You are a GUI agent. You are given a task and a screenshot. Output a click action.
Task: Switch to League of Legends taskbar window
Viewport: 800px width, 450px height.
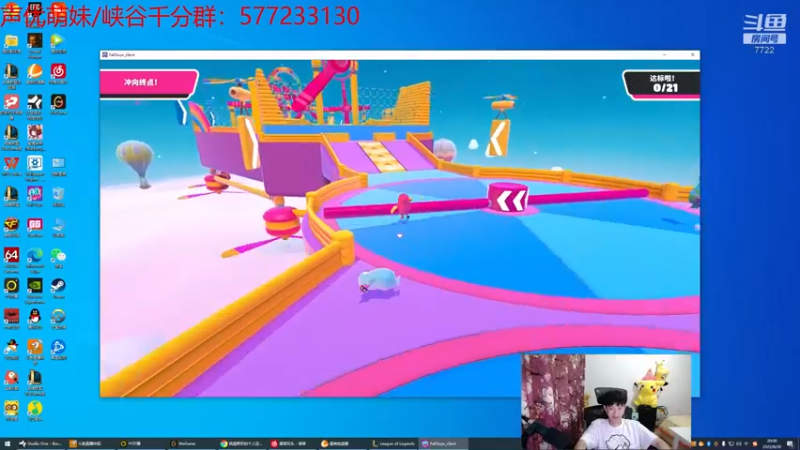[393, 444]
